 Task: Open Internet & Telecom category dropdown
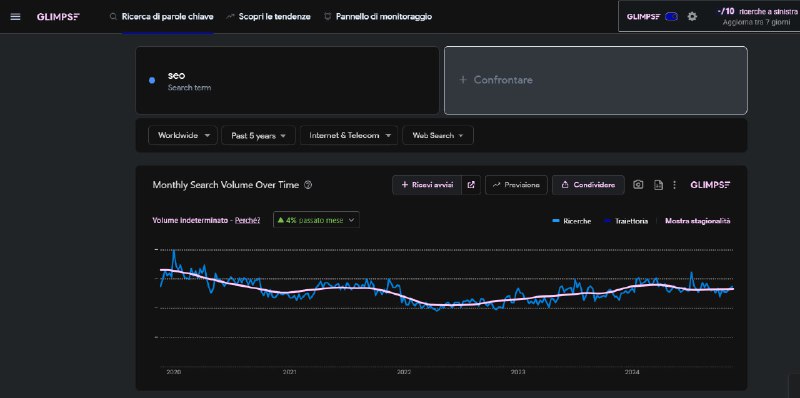click(x=349, y=136)
